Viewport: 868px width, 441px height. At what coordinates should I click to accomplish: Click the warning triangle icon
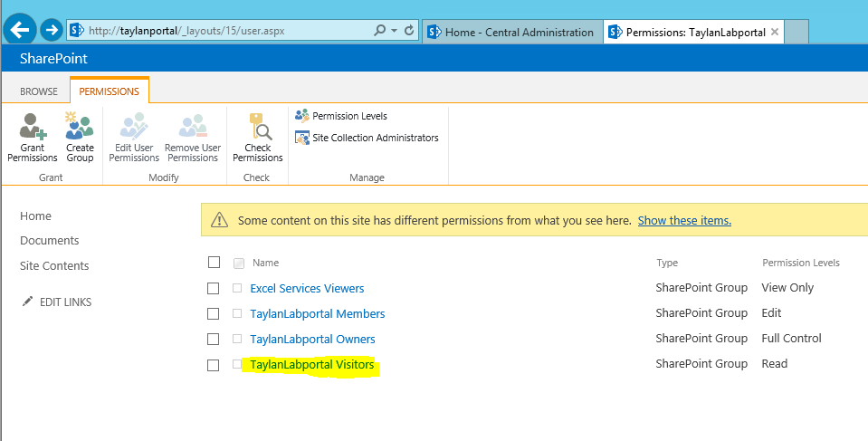coord(219,221)
